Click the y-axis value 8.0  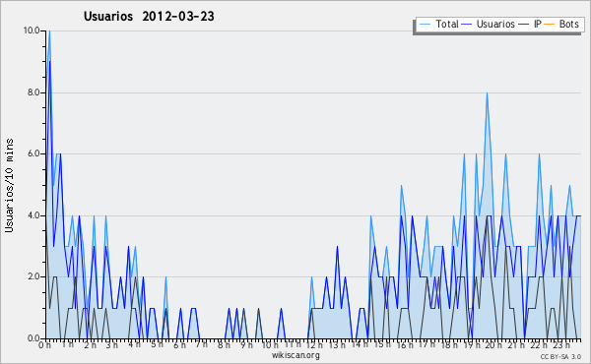(33, 92)
